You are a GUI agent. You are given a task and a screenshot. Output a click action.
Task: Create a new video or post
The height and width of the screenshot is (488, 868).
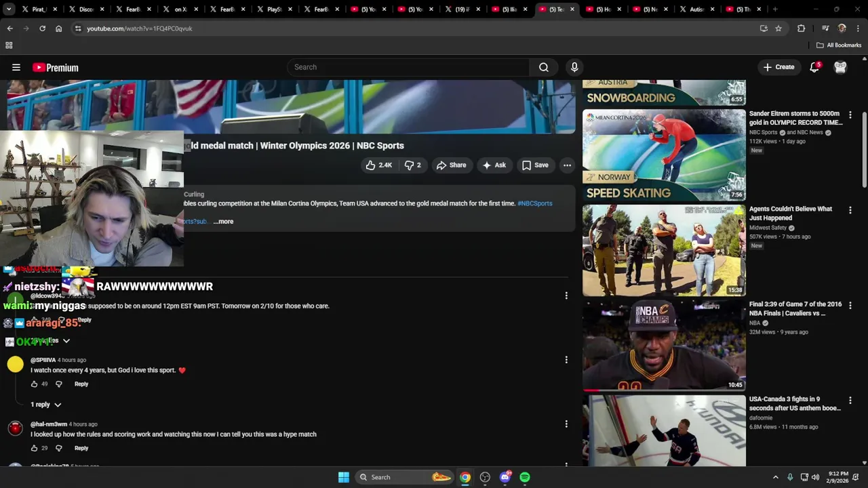click(778, 67)
